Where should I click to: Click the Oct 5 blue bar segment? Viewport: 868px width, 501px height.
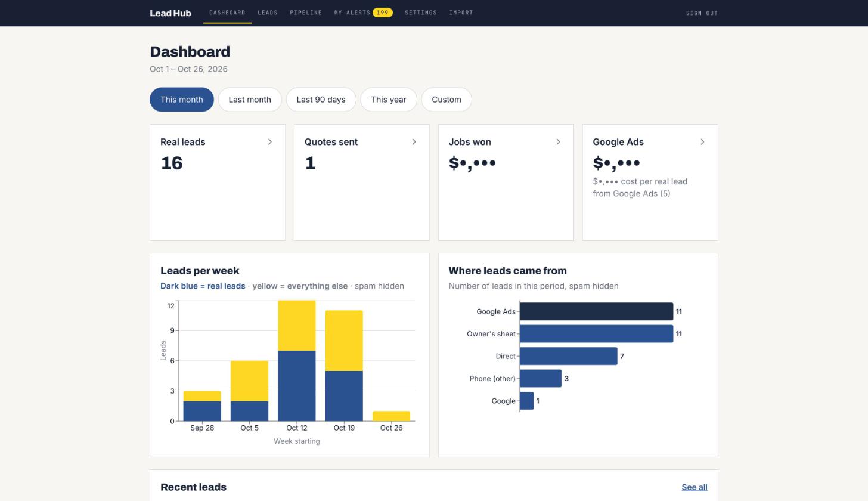coord(249,411)
